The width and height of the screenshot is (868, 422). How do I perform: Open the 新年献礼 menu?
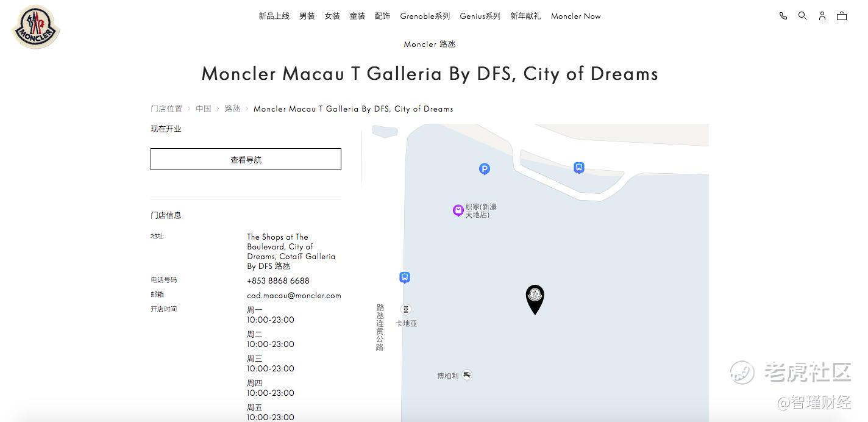(525, 16)
